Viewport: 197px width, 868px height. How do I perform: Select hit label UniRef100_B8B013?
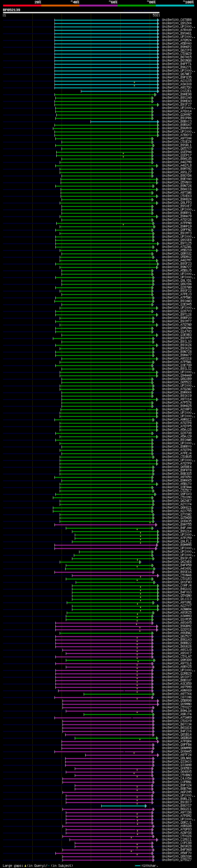point(177,122)
